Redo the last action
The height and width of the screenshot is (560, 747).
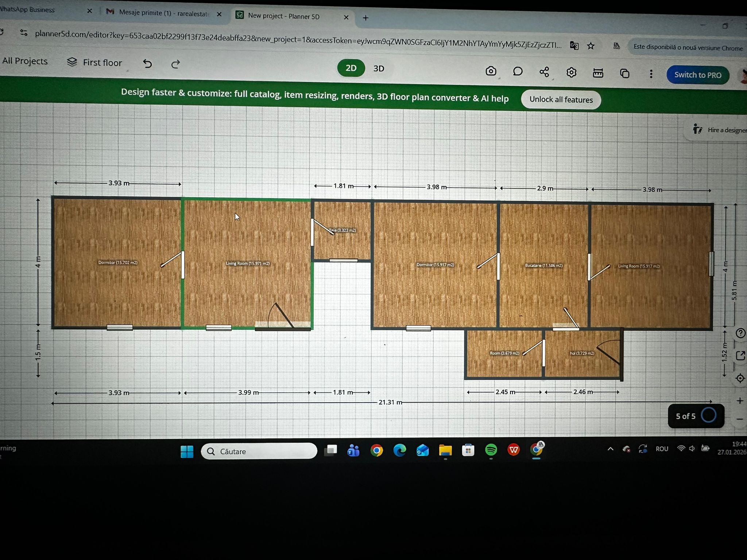pos(175,65)
